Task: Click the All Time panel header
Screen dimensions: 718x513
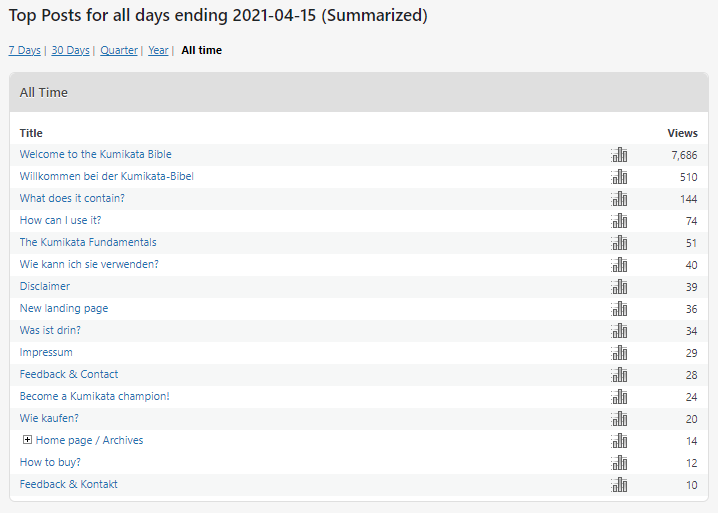Action: pos(359,92)
